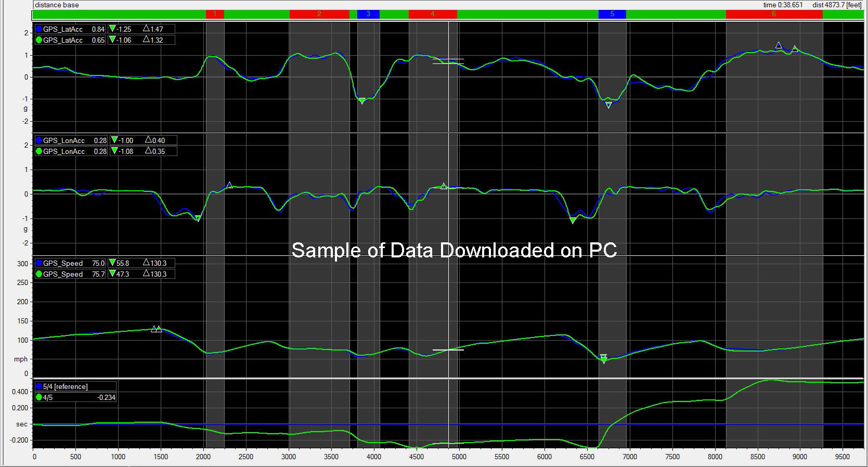Select red sector 2 in the sector bar
The image size is (868, 467).
click(x=319, y=14)
